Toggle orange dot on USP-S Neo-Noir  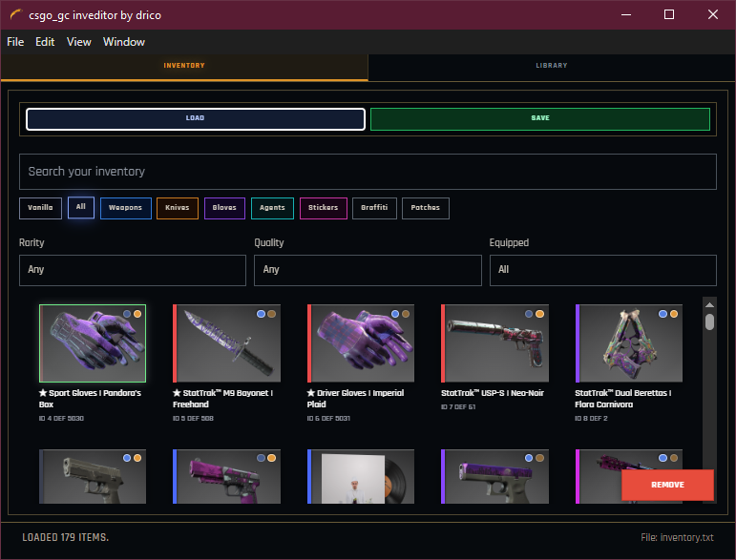pos(539,314)
